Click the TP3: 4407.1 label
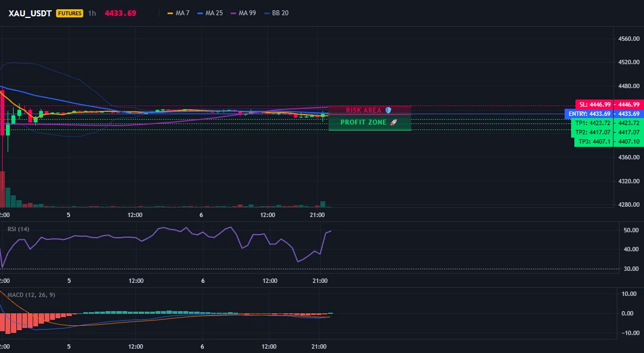The image size is (644, 353). click(593, 141)
